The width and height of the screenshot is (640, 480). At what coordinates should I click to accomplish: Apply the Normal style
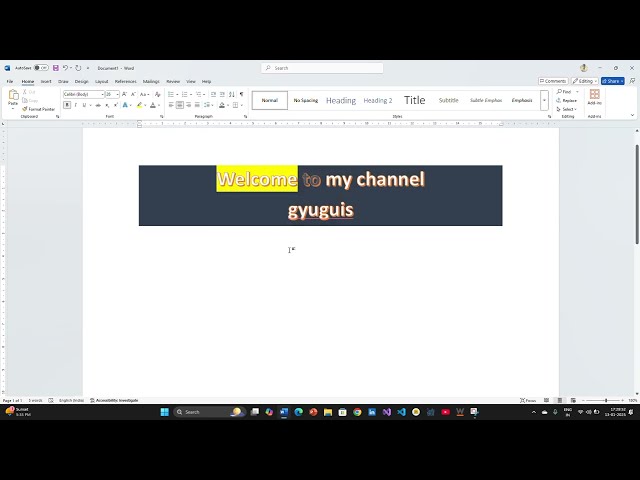[x=270, y=100]
